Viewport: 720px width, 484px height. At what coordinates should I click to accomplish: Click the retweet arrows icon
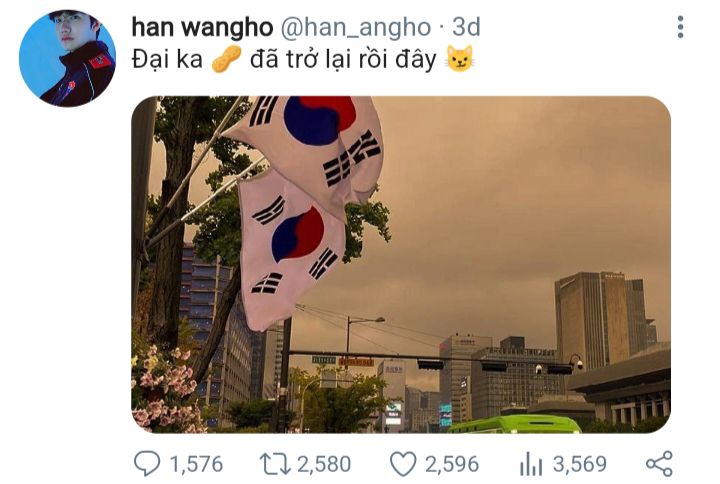pyautogui.click(x=275, y=464)
